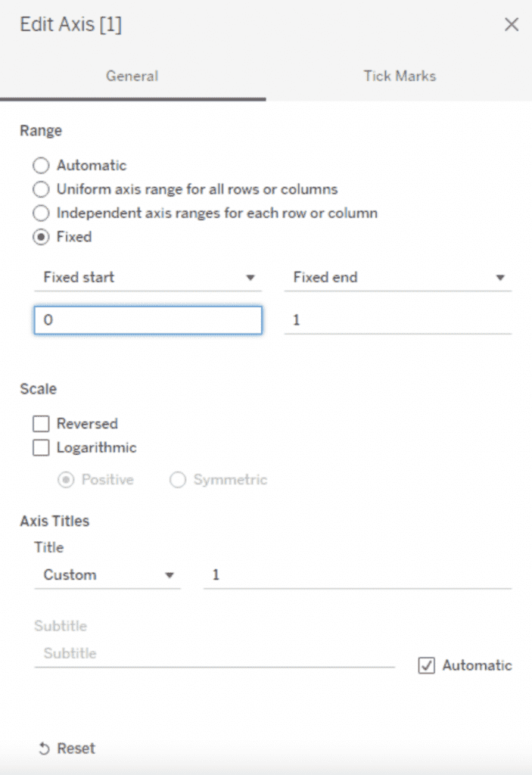Enable the Reversed scale checkbox
The image size is (532, 775).
[x=42, y=424]
